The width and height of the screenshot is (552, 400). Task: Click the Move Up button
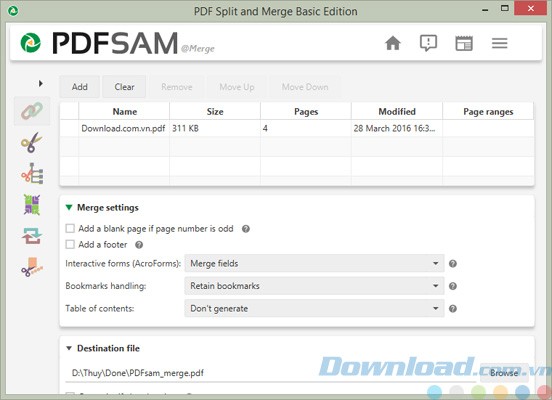[237, 87]
